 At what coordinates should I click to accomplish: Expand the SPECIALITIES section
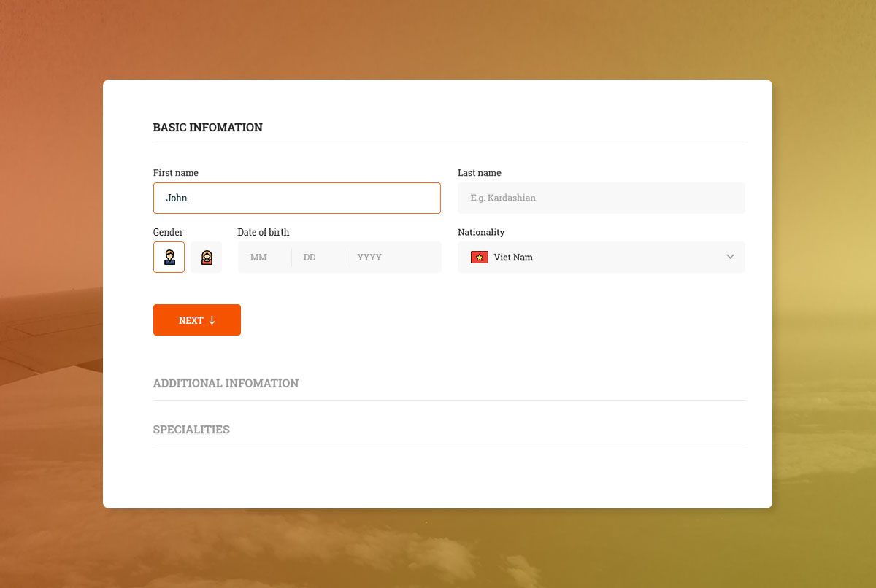click(x=191, y=429)
